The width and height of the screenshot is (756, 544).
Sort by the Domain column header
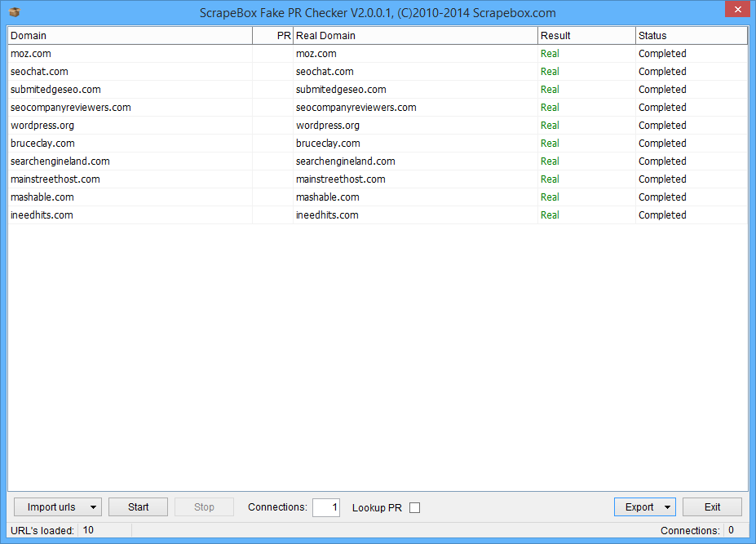[130, 36]
